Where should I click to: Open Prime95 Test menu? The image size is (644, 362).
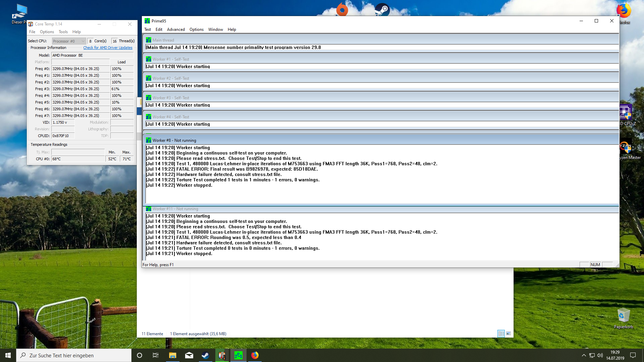click(147, 29)
